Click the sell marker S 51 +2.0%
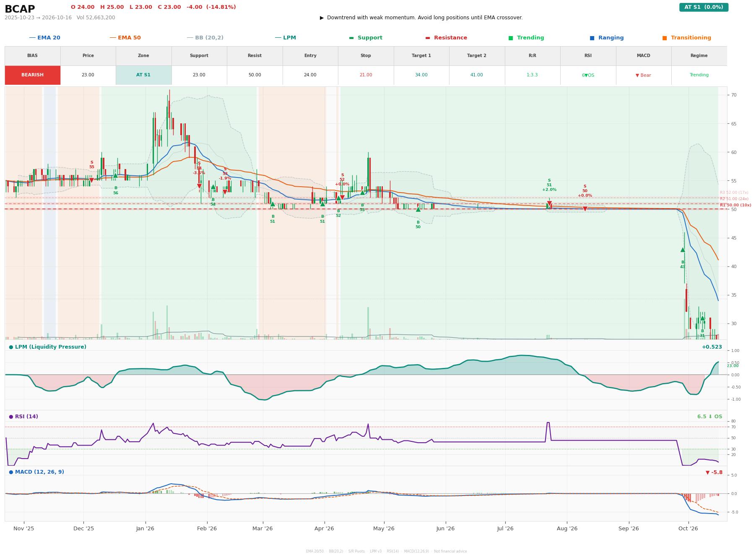 click(x=549, y=204)
